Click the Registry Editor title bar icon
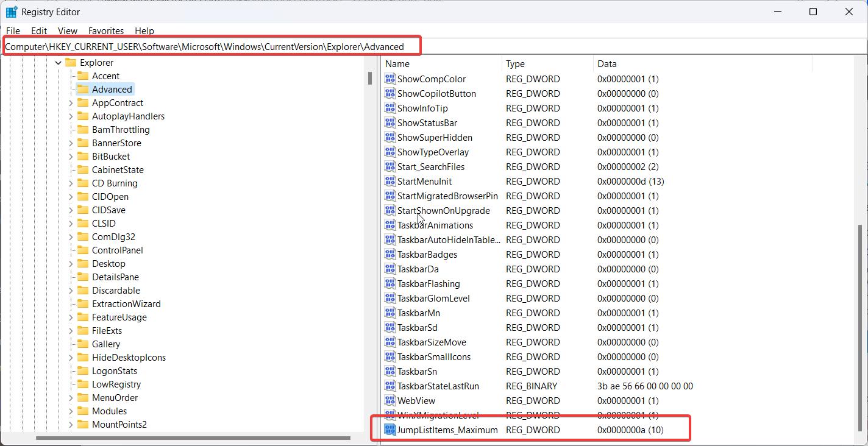 11,11
